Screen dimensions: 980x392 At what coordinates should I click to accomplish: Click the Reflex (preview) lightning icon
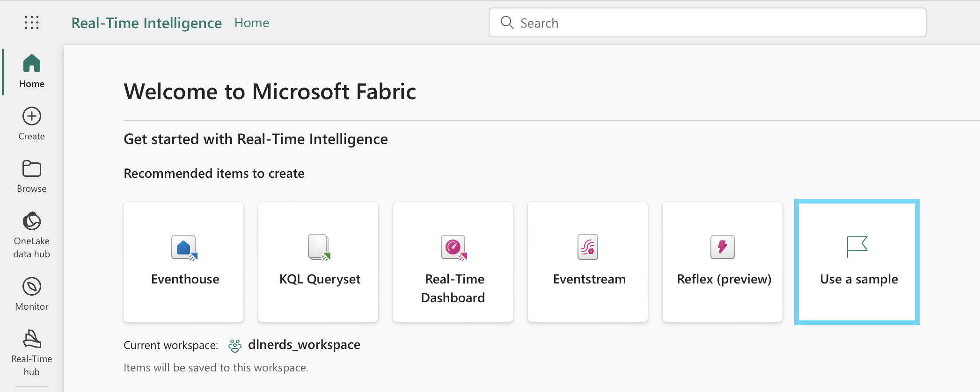coord(722,247)
